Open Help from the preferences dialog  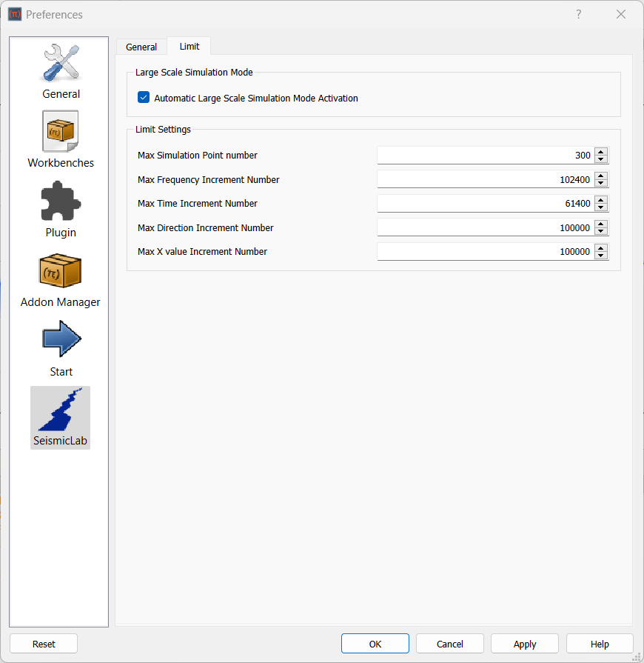(x=600, y=643)
